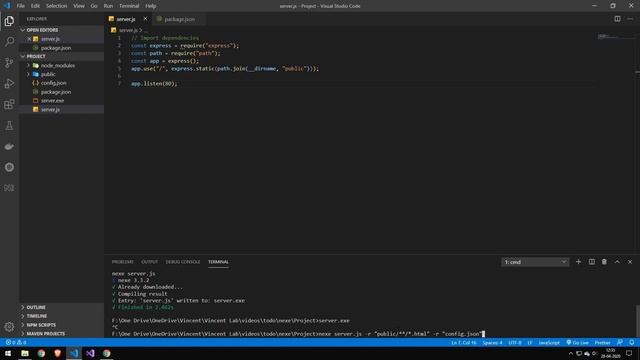640x360 pixels.
Task: Open Windows Action Center notifications
Action: [x=629, y=353]
